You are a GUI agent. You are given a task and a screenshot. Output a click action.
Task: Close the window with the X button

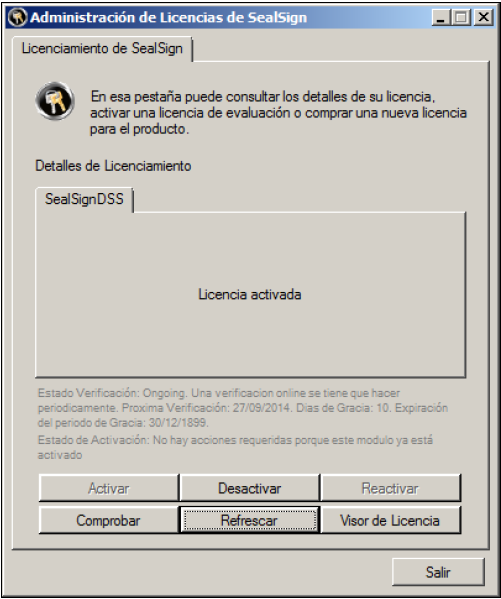(484, 18)
